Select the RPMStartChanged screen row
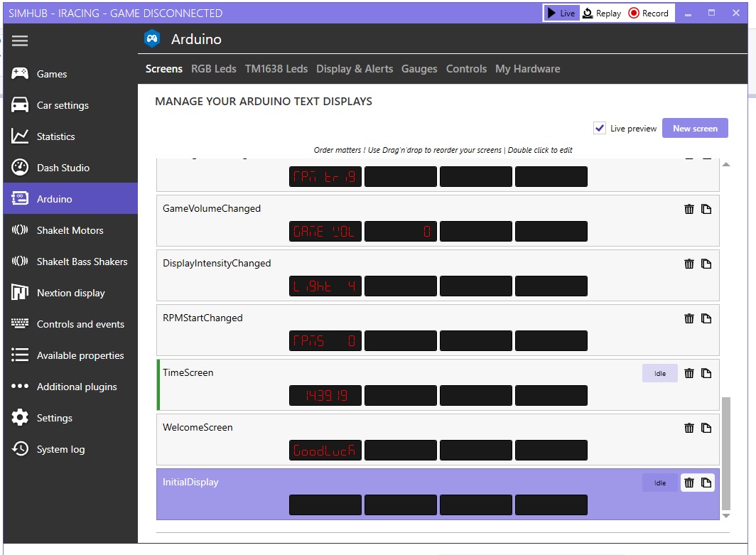 pos(438,330)
